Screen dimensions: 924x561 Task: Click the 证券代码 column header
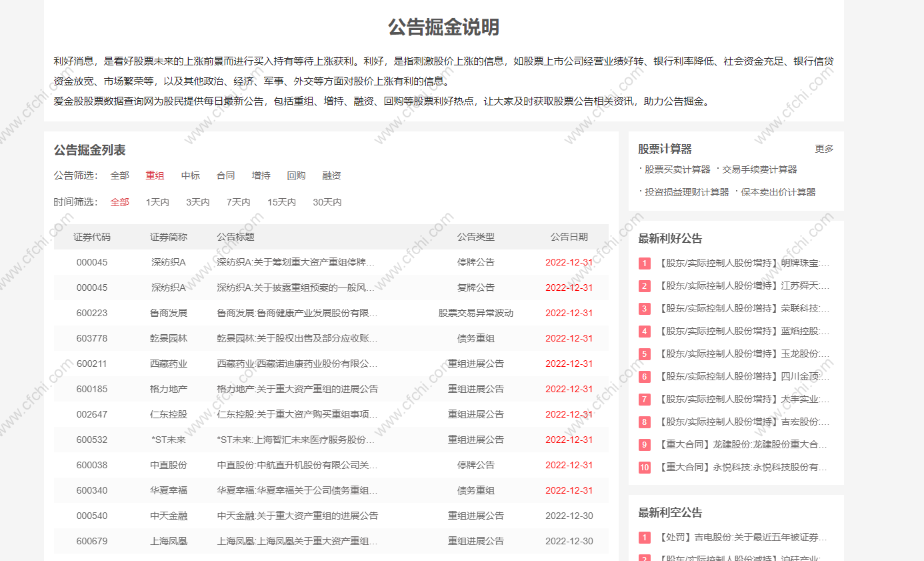(92, 237)
